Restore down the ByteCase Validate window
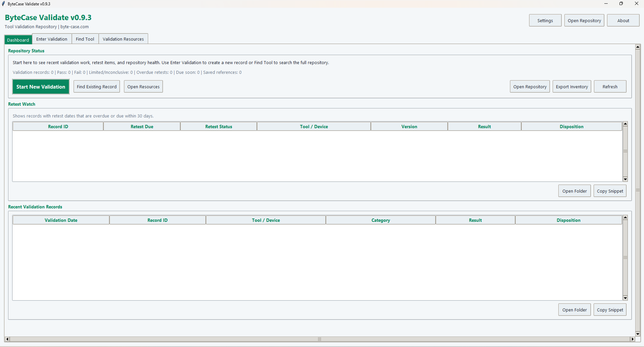Screen dimensions: 644x347 (x=621, y=4)
